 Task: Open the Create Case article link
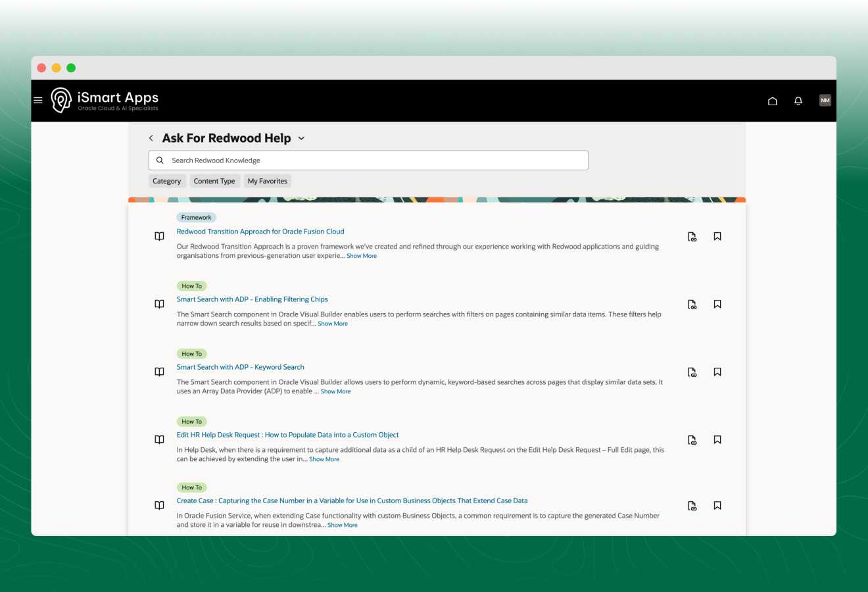point(352,501)
